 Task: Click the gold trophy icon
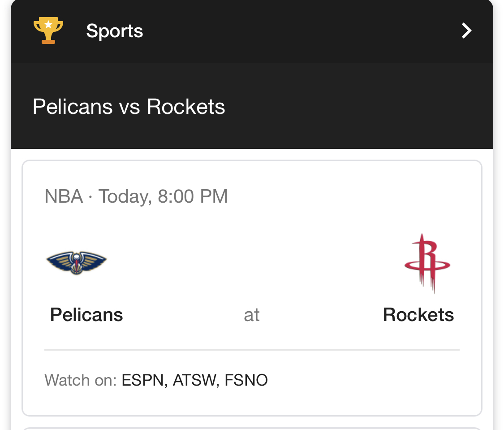tap(48, 30)
